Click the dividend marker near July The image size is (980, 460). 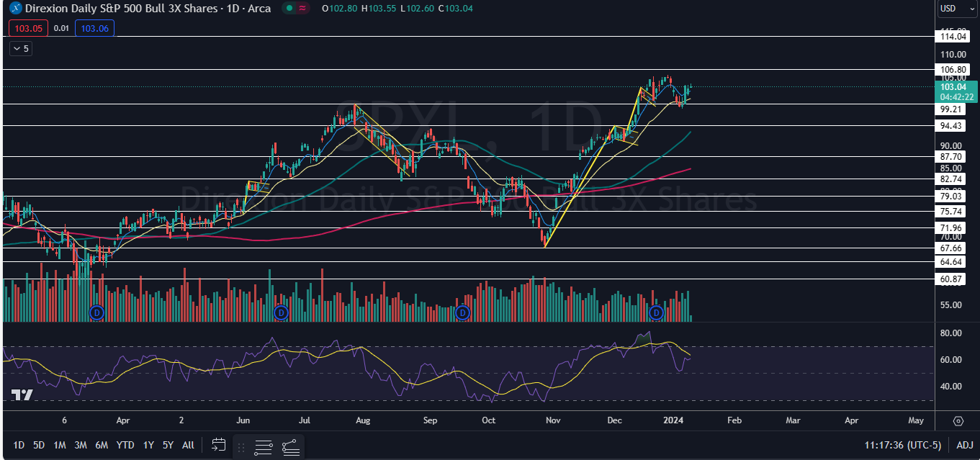[281, 312]
